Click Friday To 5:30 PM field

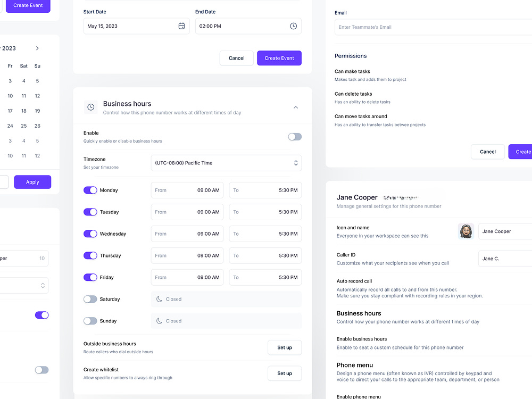click(265, 278)
